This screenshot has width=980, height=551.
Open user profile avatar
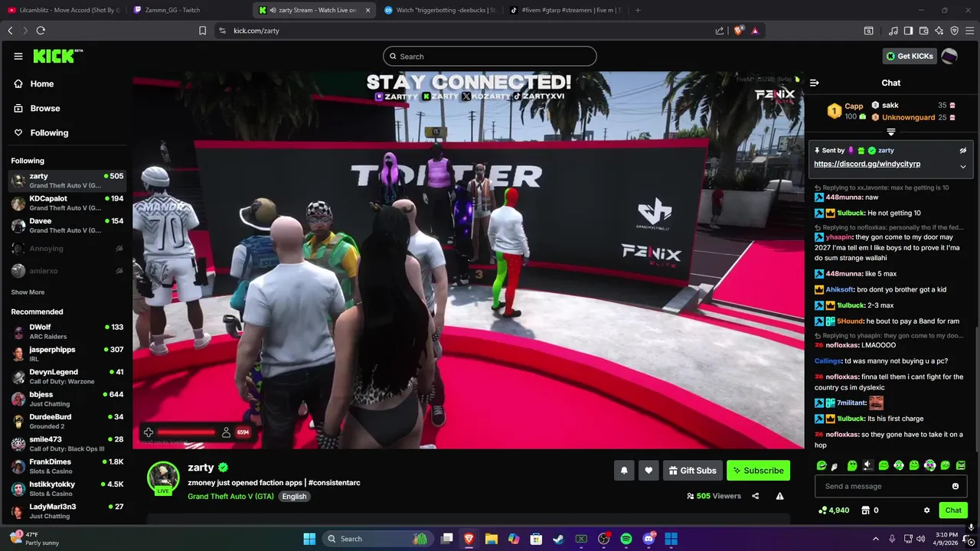click(x=949, y=56)
